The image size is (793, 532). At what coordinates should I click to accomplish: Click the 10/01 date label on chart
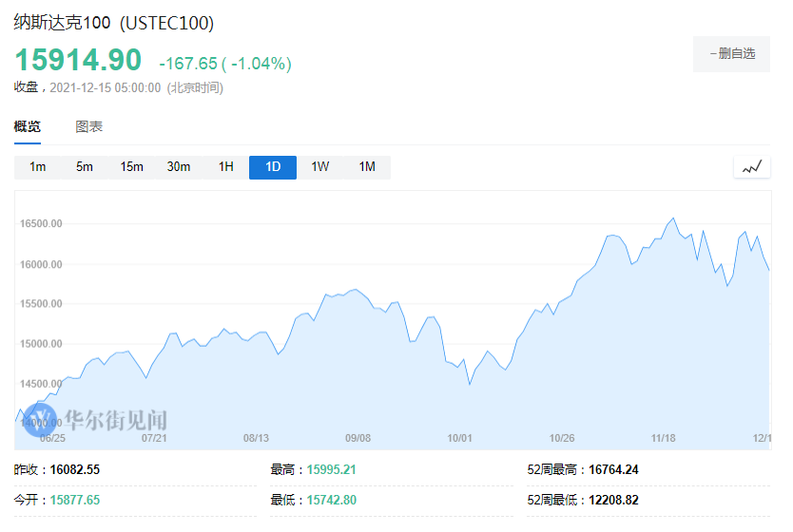point(460,438)
